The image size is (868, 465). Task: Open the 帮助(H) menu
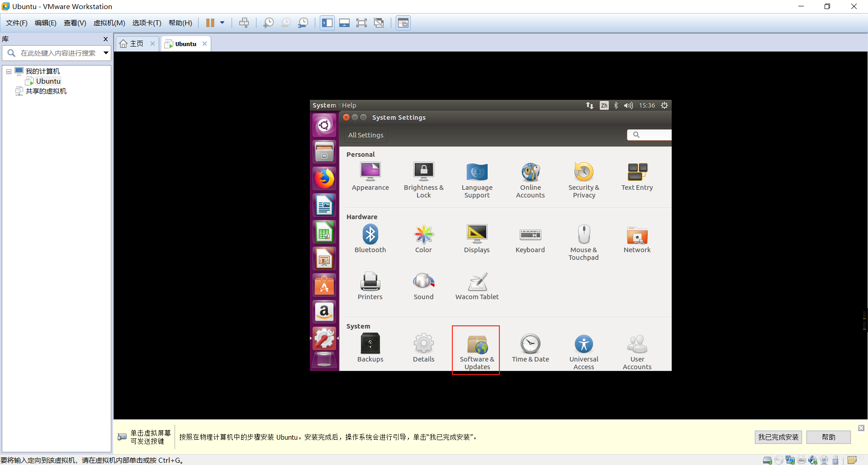pyautogui.click(x=180, y=23)
